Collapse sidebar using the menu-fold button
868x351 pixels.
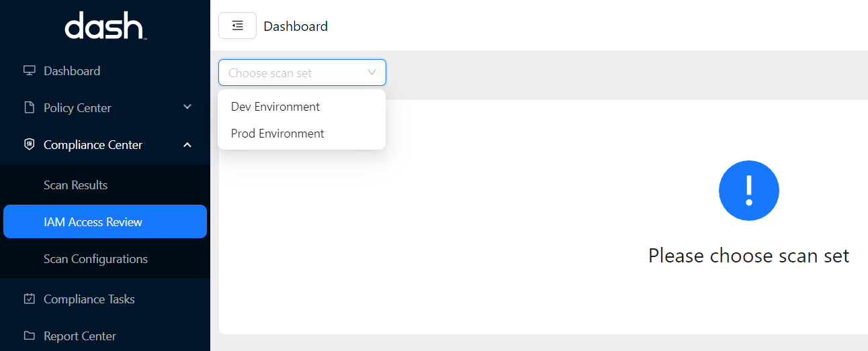coord(237,26)
